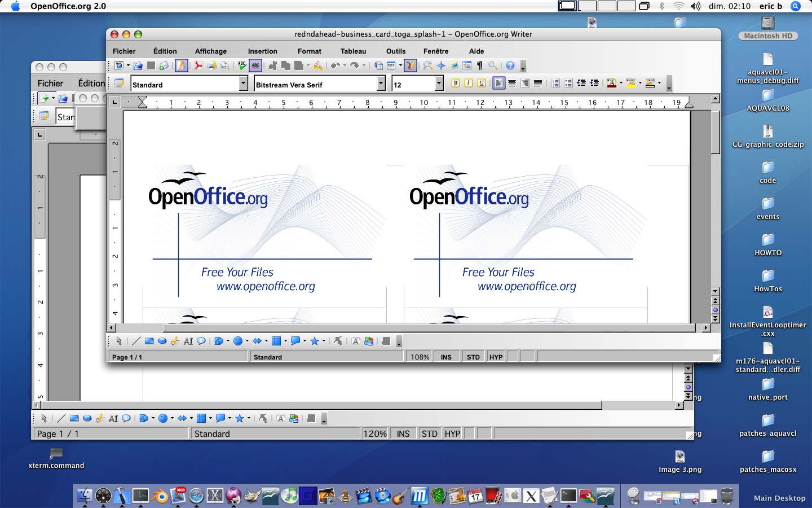
Task: Open the Format menu
Action: 310,51
